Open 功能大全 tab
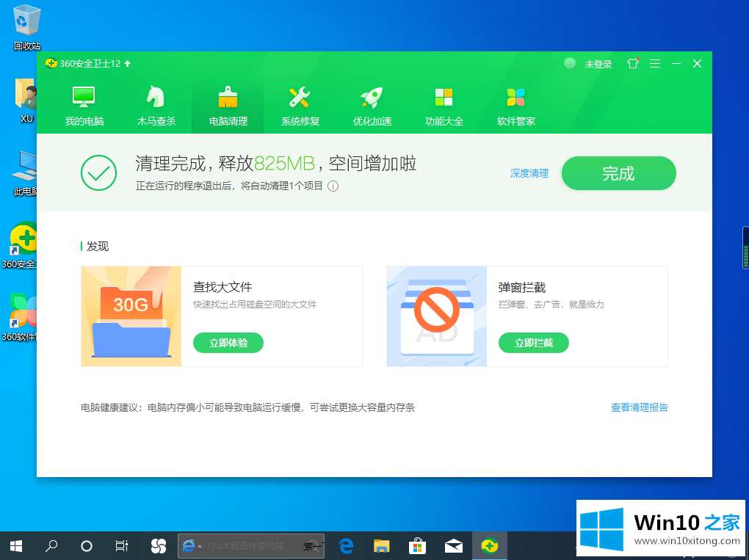This screenshot has height=560, width=749. tap(444, 107)
